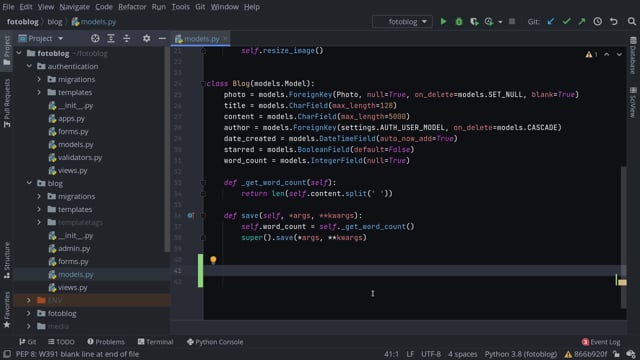This screenshot has height=360, width=640.
Task: Go to next highlighted error arrow
Action: (619, 54)
